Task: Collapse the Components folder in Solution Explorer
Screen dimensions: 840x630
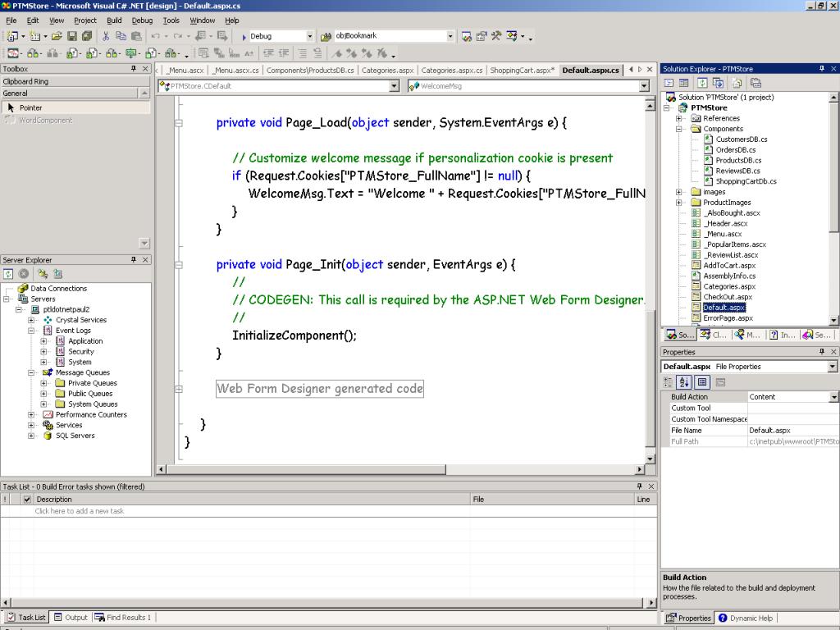Action: coord(678,129)
